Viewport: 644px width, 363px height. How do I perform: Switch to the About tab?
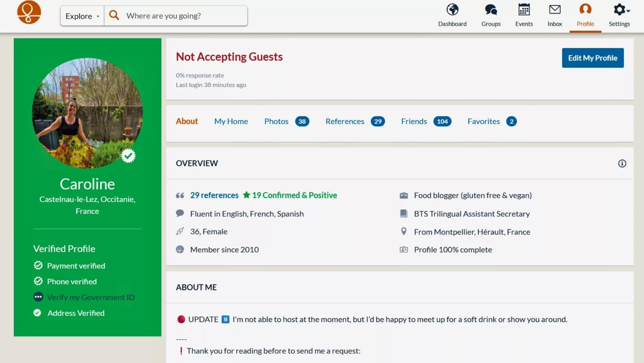click(187, 121)
